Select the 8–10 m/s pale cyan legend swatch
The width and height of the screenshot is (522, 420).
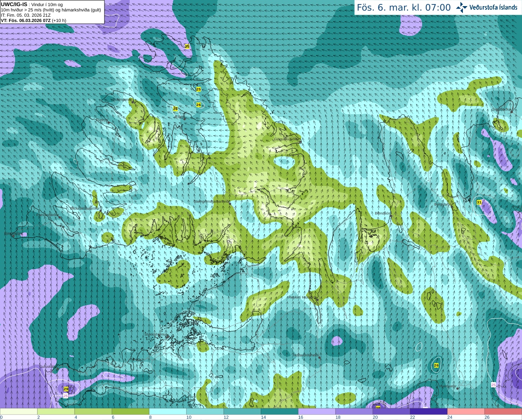coord(168,411)
